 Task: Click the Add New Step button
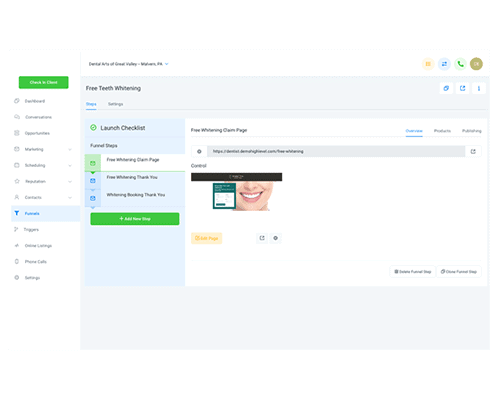tap(135, 219)
